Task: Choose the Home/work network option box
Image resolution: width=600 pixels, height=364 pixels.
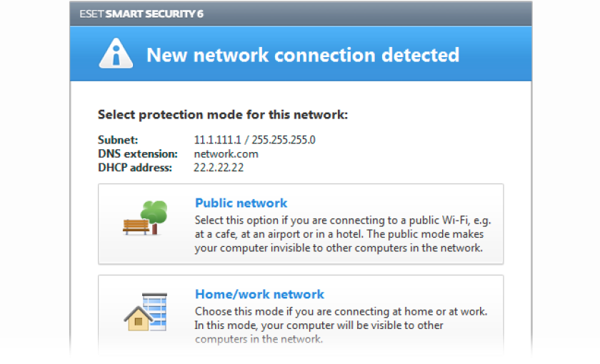Action: (301, 315)
